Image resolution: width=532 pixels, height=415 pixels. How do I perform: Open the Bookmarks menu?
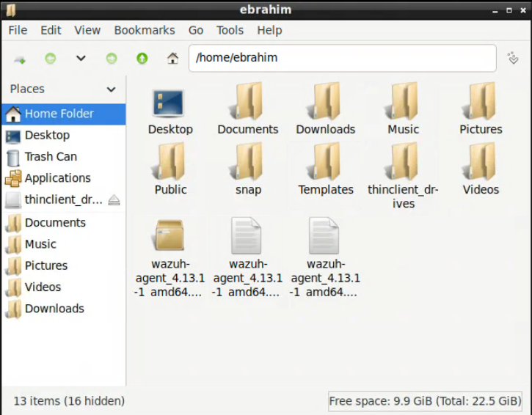pos(145,30)
